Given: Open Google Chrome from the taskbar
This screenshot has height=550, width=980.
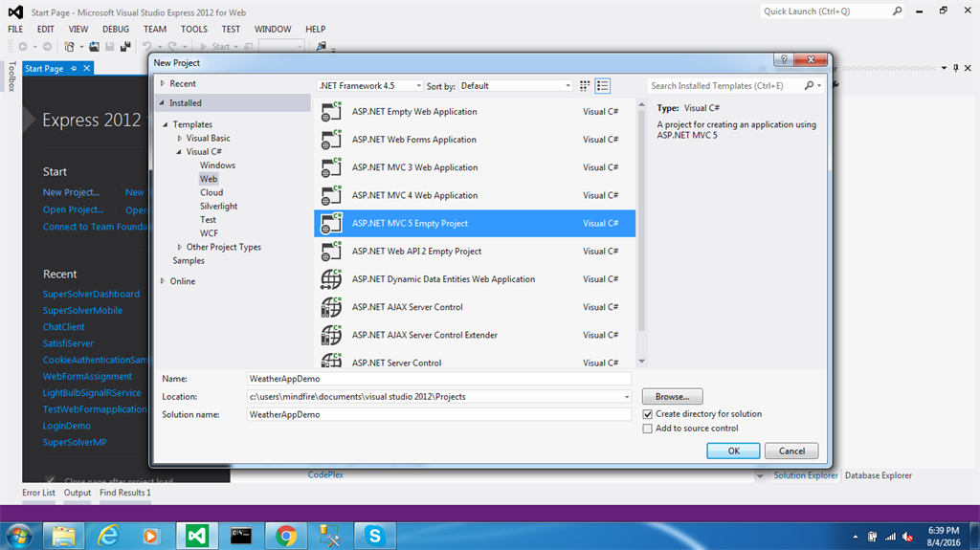Looking at the screenshot, I should coord(286,536).
